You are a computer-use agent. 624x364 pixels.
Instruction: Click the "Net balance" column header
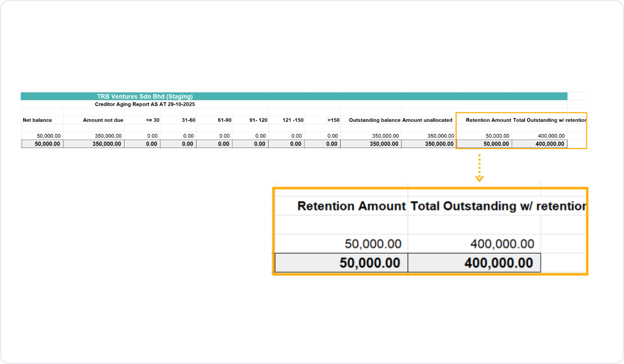37,120
